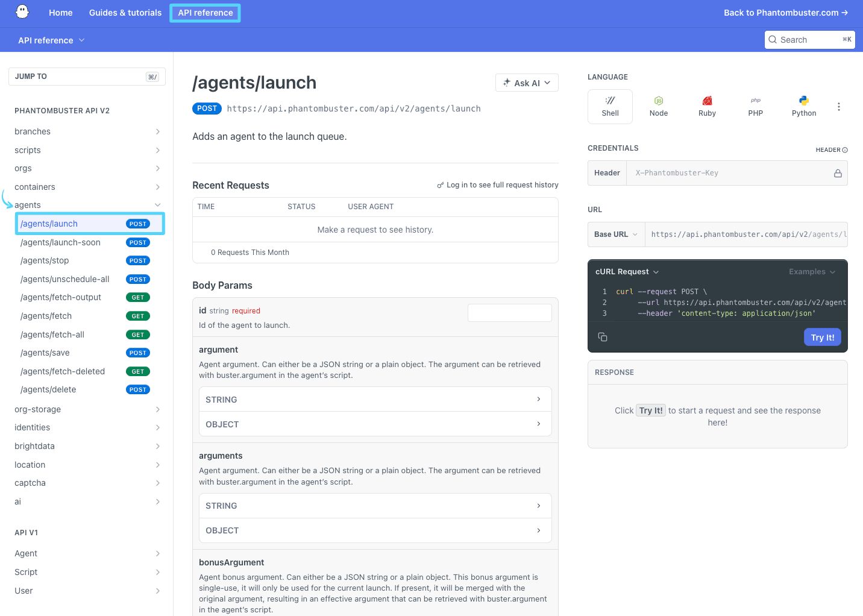Expand the API V1 Script section
The height and width of the screenshot is (616, 863).
pos(87,572)
